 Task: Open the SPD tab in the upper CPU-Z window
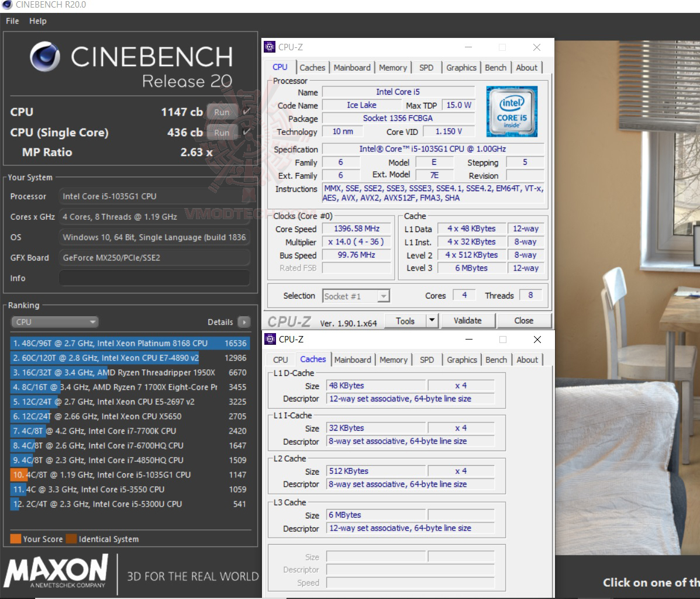(x=426, y=68)
